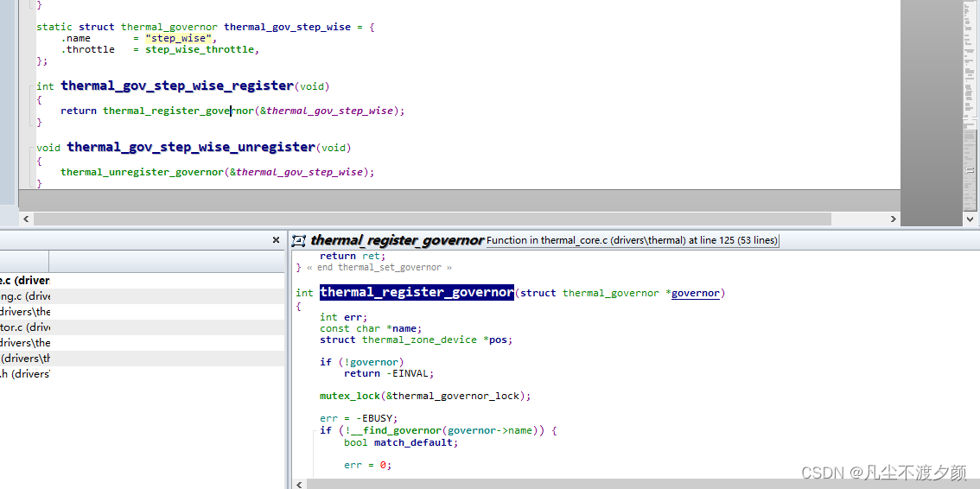Click 'return ret;' line in context window
The image size is (980, 489).
(x=353, y=256)
